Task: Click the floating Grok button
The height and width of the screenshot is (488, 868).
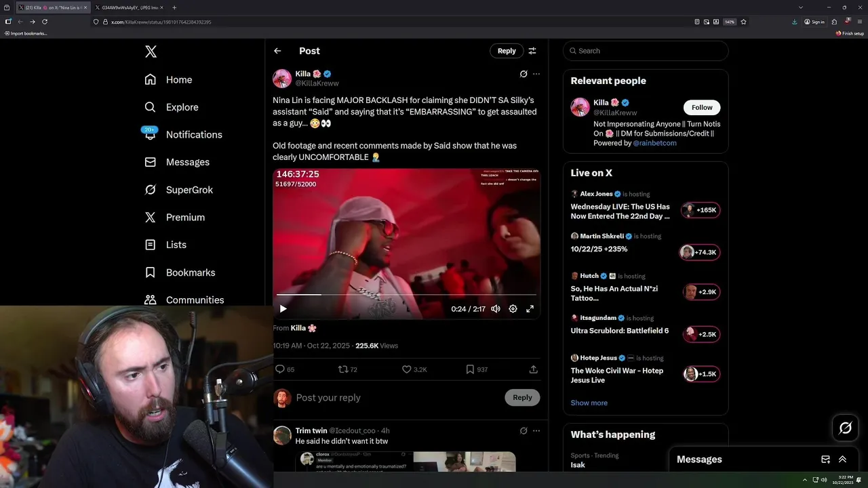Action: point(846,428)
